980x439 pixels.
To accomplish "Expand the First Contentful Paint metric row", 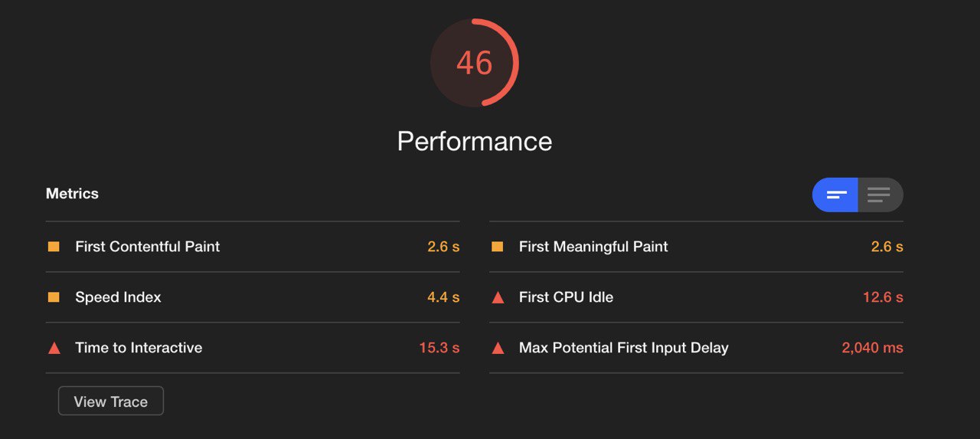I will pos(253,247).
